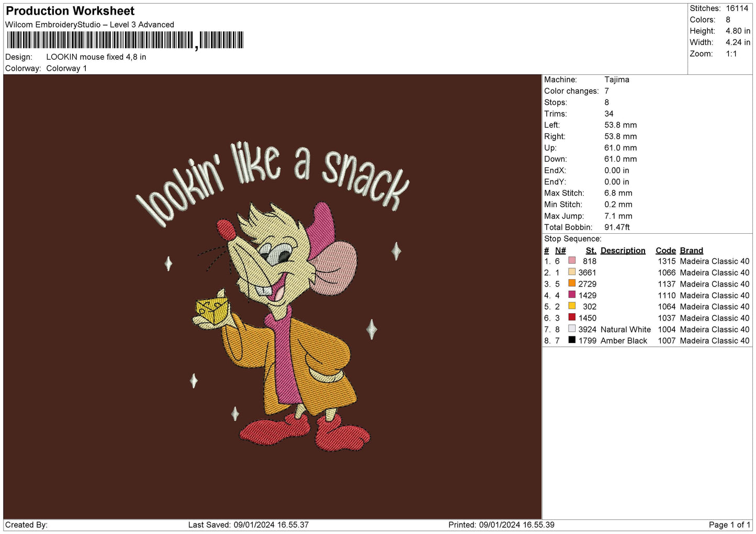The width and height of the screenshot is (756, 534).
Task: Click the Colors value 8
Action: pos(728,20)
